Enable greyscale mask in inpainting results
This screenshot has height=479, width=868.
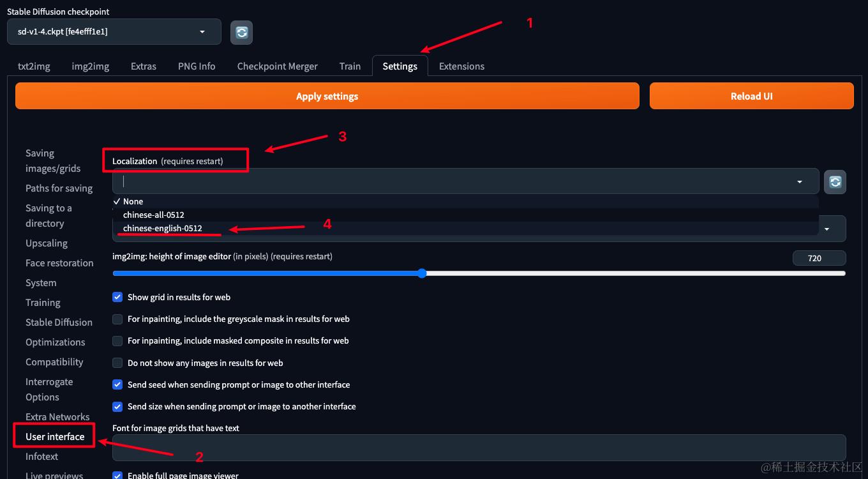click(117, 319)
